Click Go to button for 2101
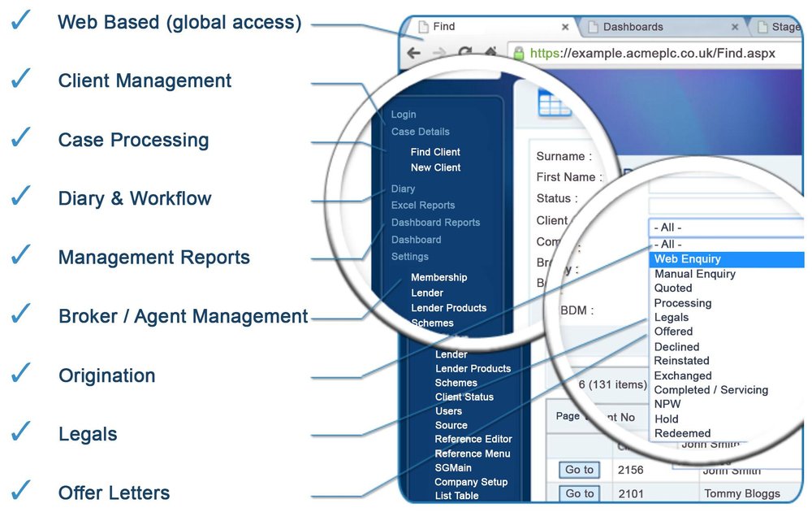The height and width of the screenshot is (512, 812). point(579,493)
